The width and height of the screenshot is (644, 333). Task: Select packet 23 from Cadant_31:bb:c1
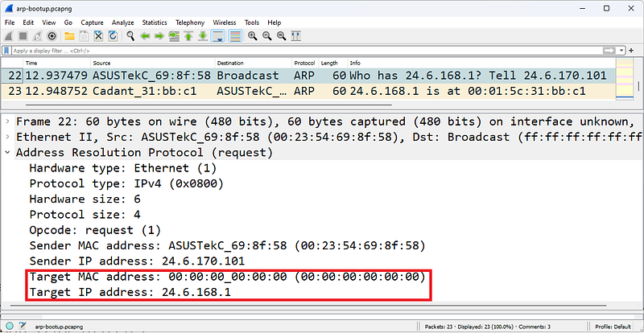tap(308, 91)
